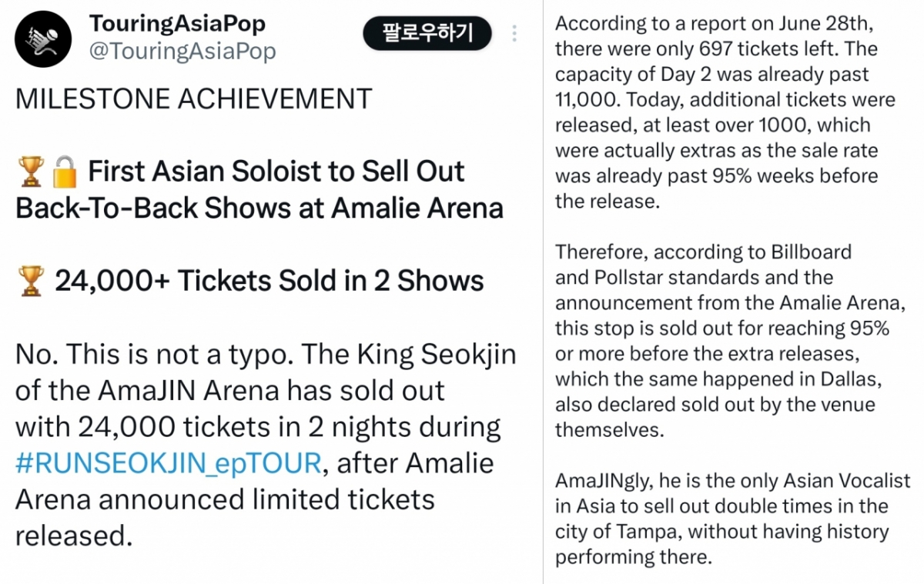Click trophy emoji before "First Asian Soloist"
Image resolution: width=924 pixels, height=584 pixels.
click(x=31, y=172)
